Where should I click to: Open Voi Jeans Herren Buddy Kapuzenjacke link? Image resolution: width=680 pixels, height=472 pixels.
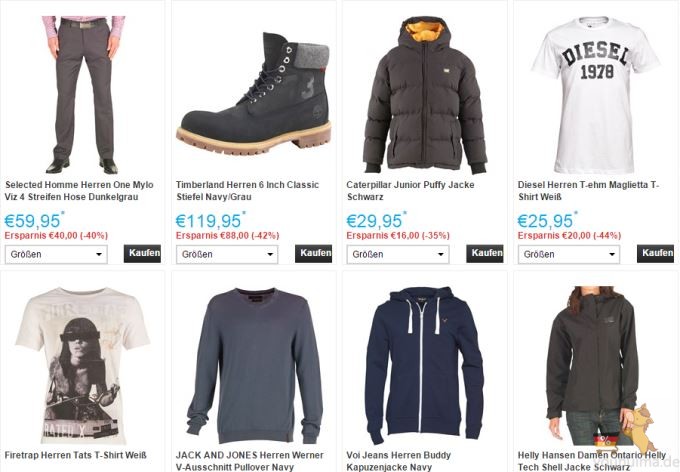point(398,461)
